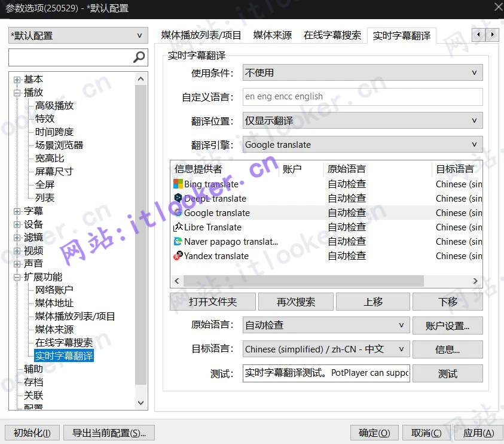
Task: Open the 使用条件 dropdown
Action: [362, 73]
